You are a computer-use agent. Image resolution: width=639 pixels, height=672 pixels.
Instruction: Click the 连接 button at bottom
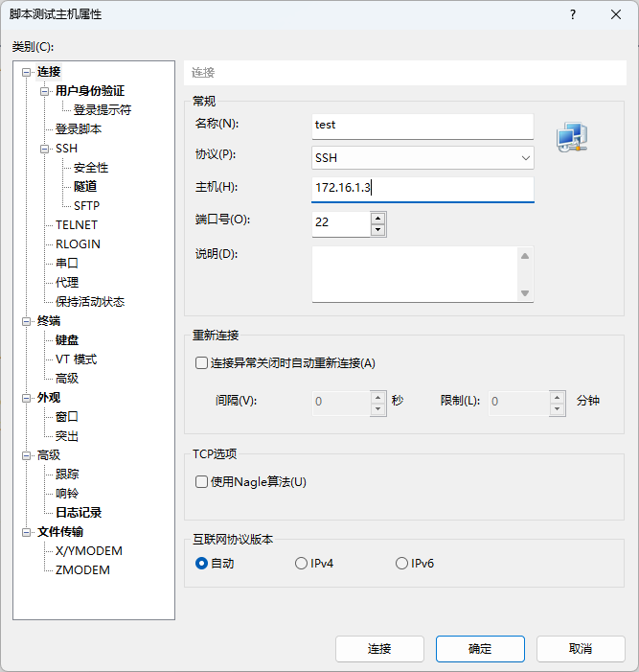(379, 649)
